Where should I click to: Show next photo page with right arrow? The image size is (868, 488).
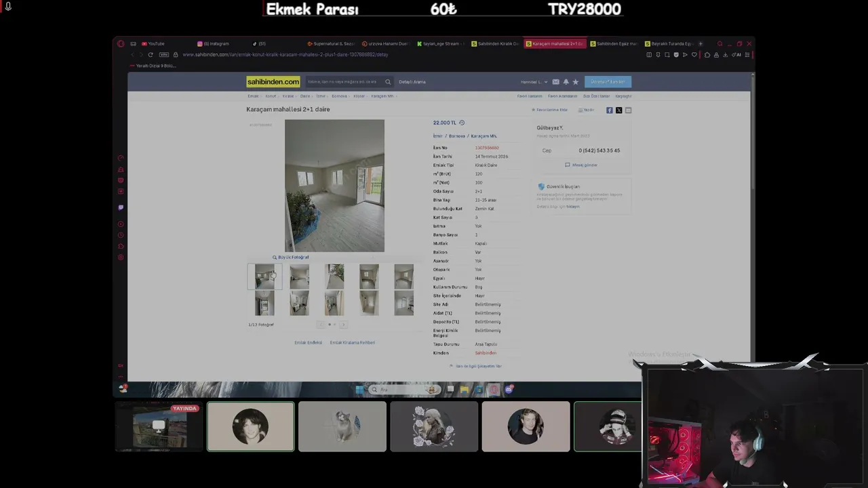pos(342,325)
